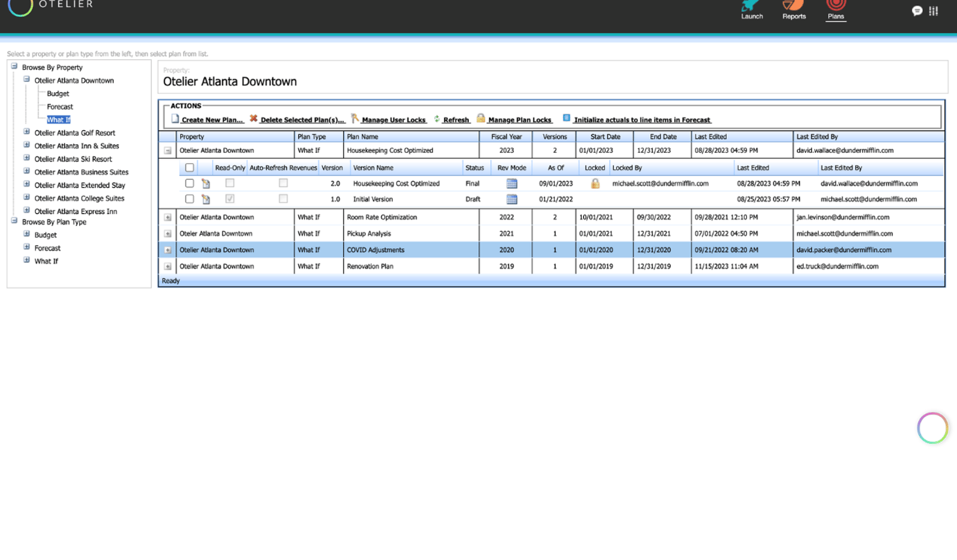Screen dimensions: 957x560
Task: Click the lock icon on version 2.0
Action: (595, 183)
